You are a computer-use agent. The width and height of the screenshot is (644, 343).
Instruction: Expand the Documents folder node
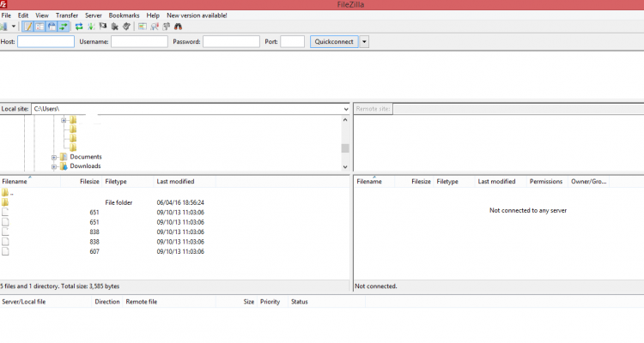coord(54,157)
